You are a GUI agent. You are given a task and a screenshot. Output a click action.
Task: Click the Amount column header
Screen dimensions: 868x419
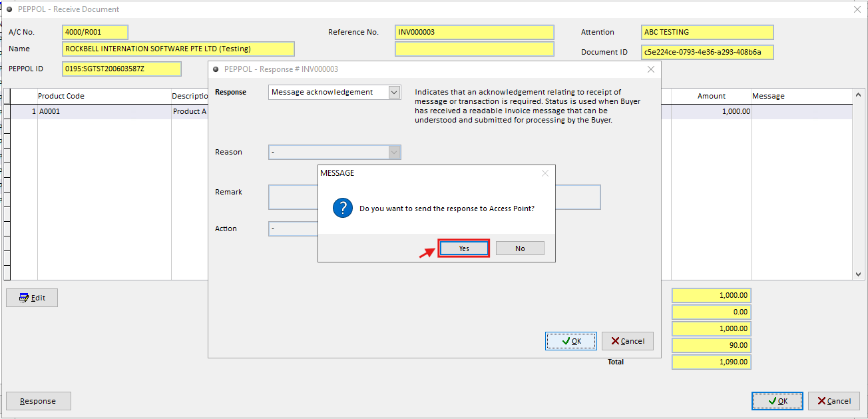712,96
